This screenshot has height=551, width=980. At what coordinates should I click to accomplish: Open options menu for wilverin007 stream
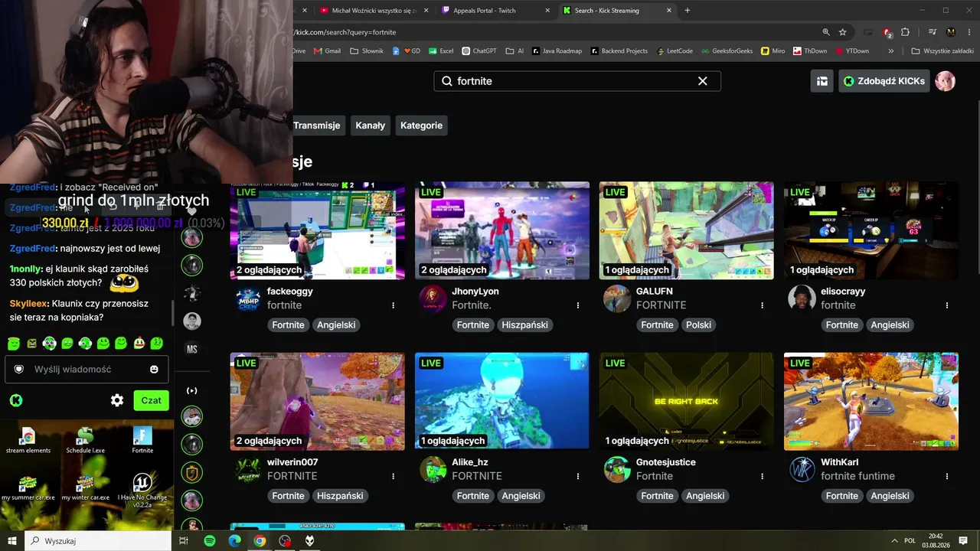(x=394, y=476)
